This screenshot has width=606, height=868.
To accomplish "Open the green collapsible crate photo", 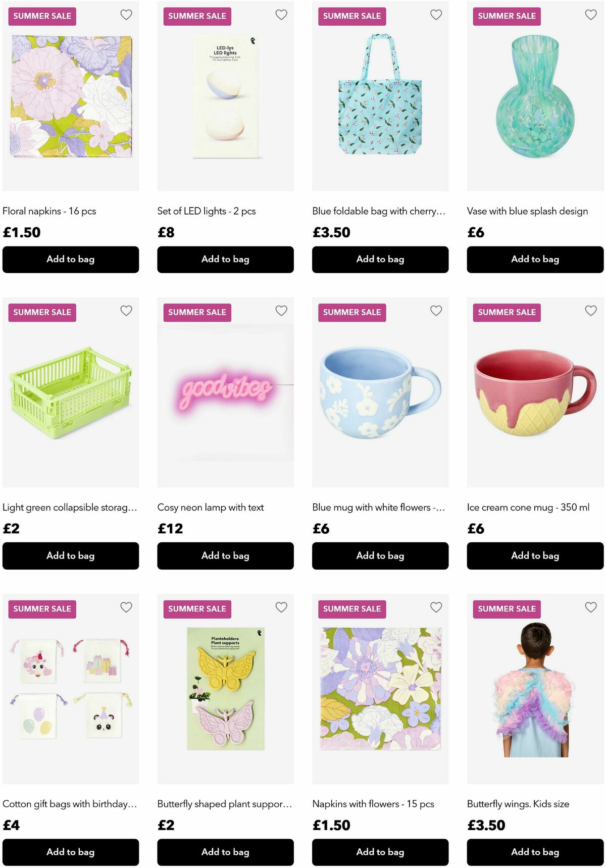I will [x=71, y=392].
